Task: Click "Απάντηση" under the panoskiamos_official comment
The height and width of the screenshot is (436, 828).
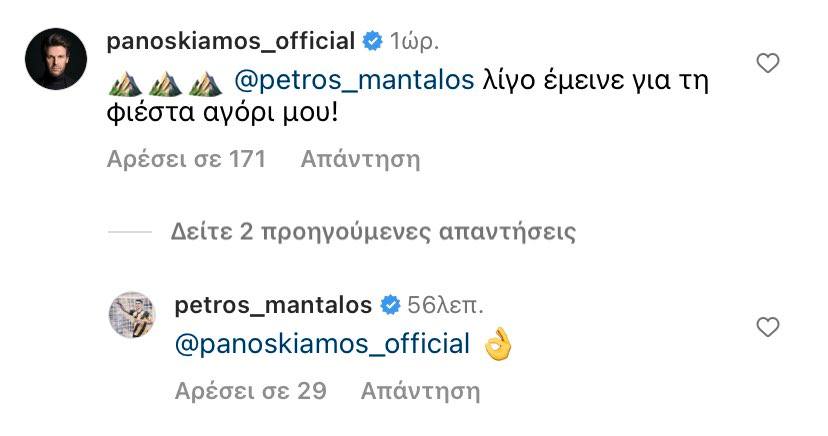Action: [x=360, y=159]
